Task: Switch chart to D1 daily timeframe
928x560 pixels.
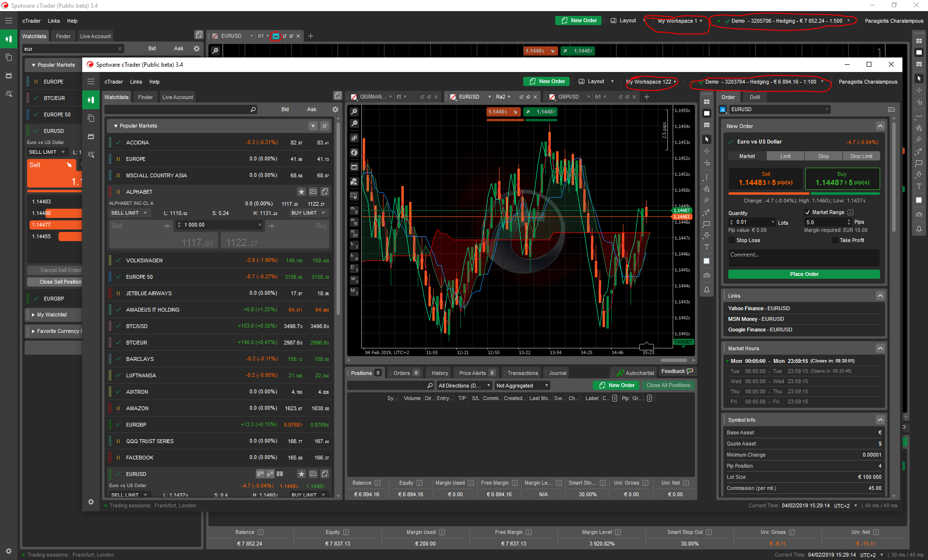Action: (x=354, y=268)
